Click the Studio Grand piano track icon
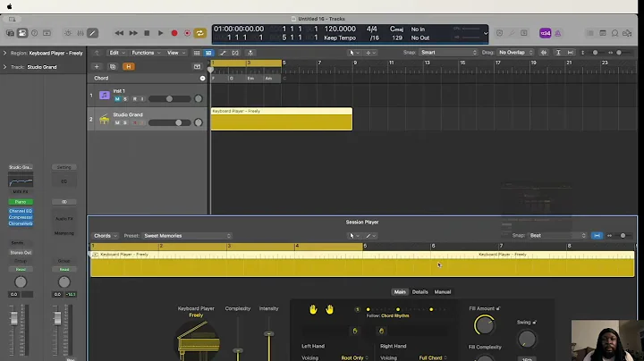 105,119
